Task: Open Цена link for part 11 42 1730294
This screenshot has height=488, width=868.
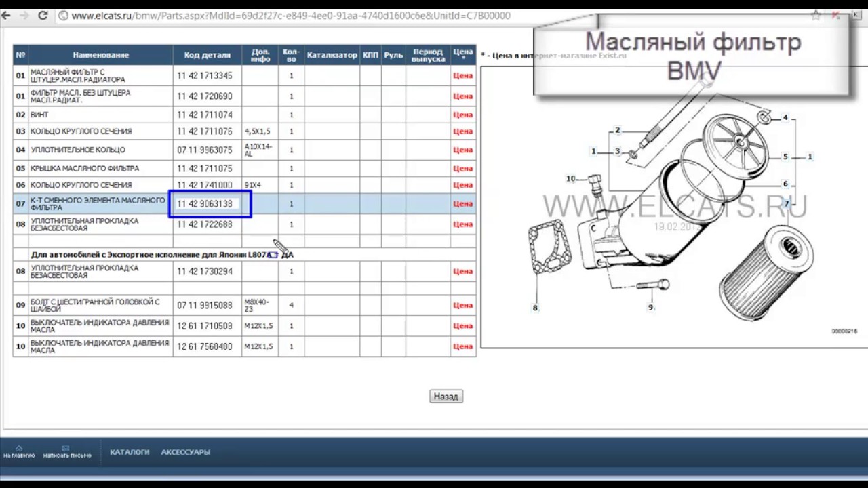Action: pos(463,271)
